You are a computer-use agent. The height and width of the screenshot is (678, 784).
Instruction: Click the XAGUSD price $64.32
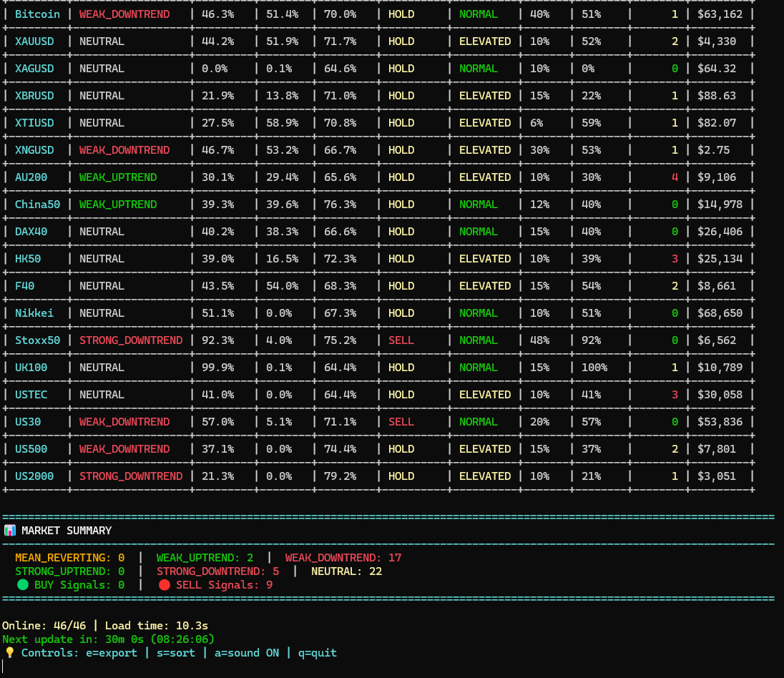[x=717, y=69]
